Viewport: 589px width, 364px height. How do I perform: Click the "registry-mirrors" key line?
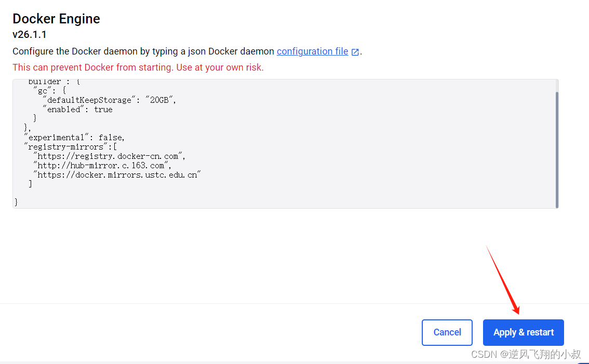pos(71,147)
